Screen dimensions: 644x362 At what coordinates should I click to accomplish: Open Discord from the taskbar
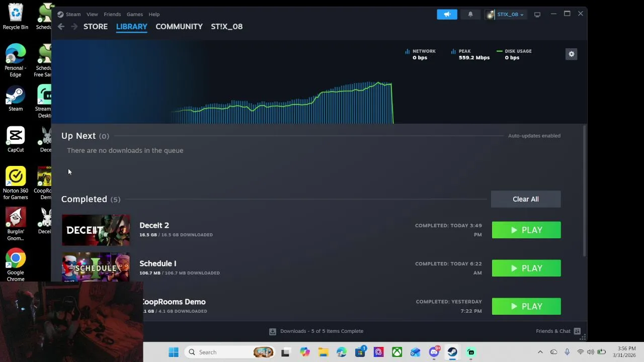pos(434,352)
